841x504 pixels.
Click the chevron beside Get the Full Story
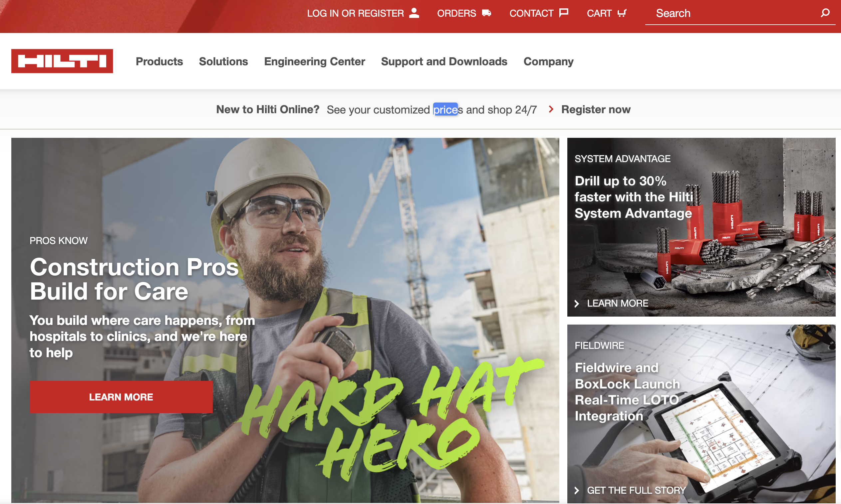tap(577, 490)
